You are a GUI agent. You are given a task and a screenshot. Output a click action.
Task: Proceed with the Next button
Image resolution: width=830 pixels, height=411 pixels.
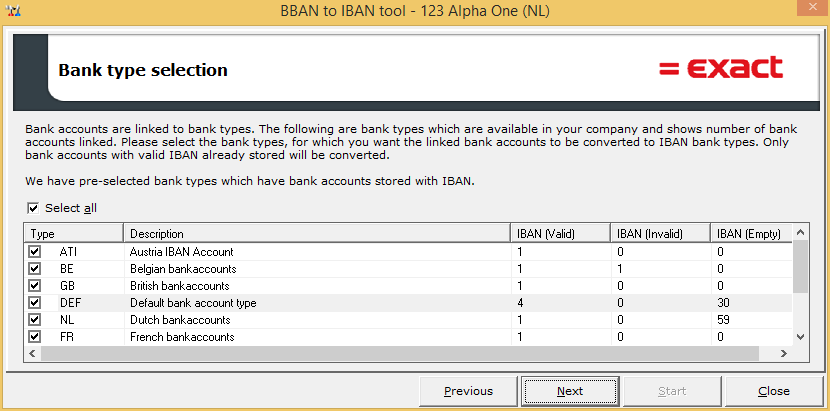coord(570,391)
